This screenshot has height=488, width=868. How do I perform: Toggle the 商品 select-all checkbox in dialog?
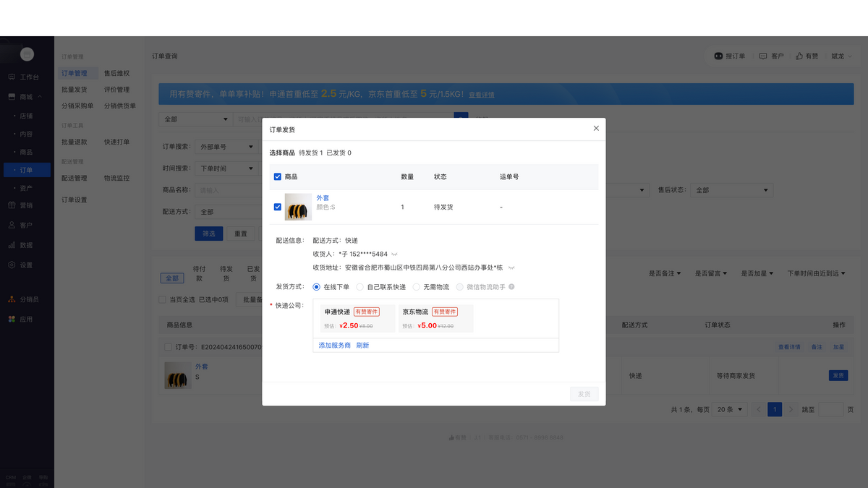point(278,176)
